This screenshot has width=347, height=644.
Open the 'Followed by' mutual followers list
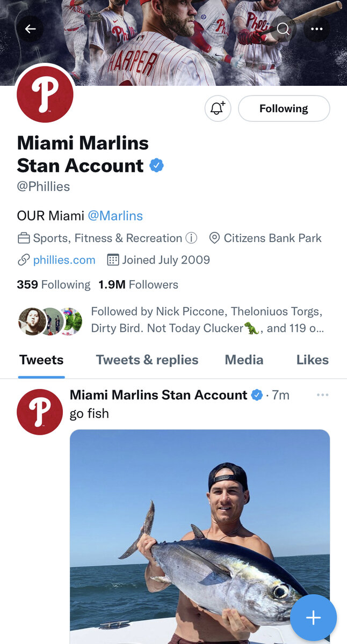pos(207,320)
